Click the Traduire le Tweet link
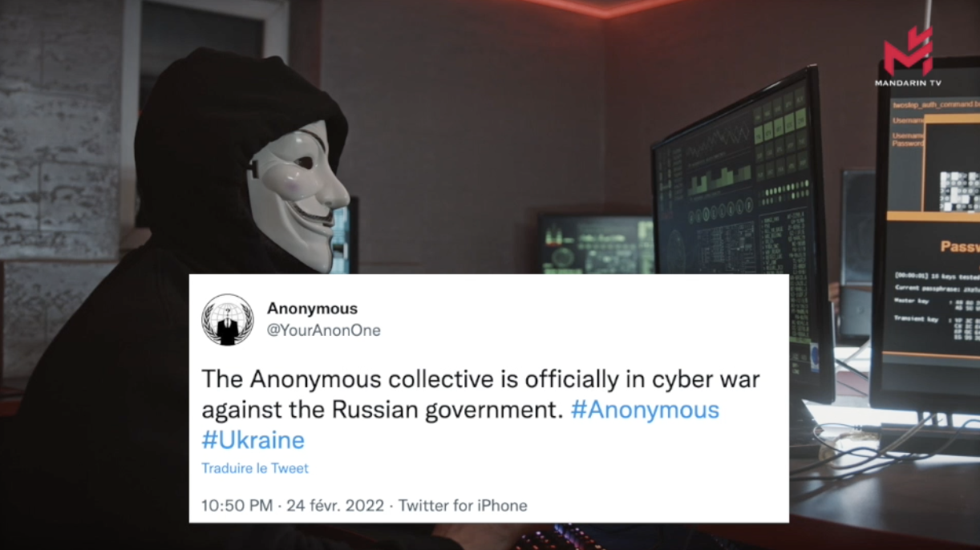Screen dimensions: 980x550 coord(255,468)
